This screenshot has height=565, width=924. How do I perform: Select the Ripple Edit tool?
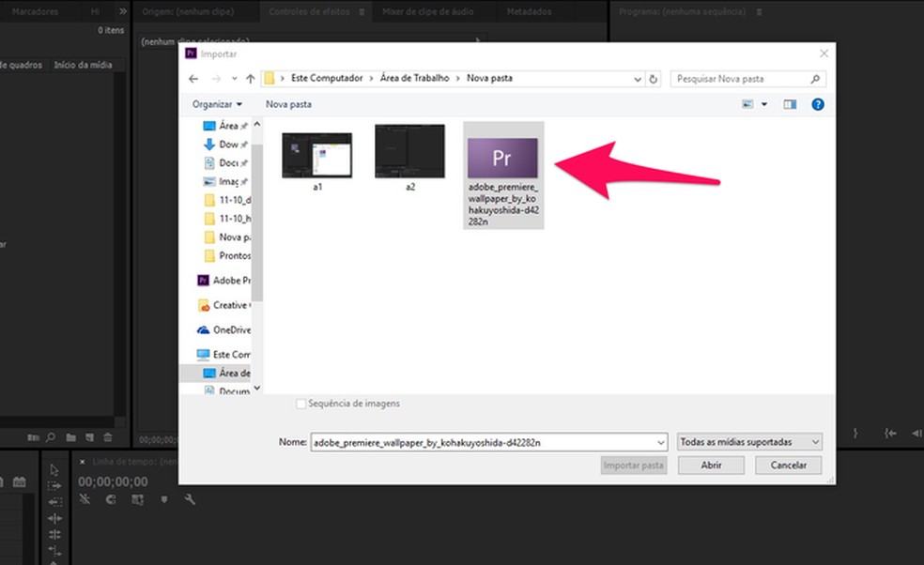[54, 518]
